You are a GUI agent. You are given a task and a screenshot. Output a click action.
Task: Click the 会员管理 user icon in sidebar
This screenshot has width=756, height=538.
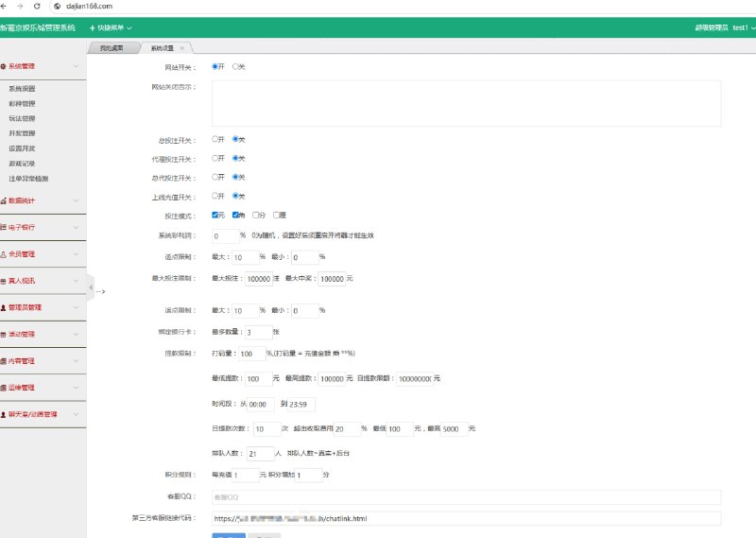tap(4, 254)
